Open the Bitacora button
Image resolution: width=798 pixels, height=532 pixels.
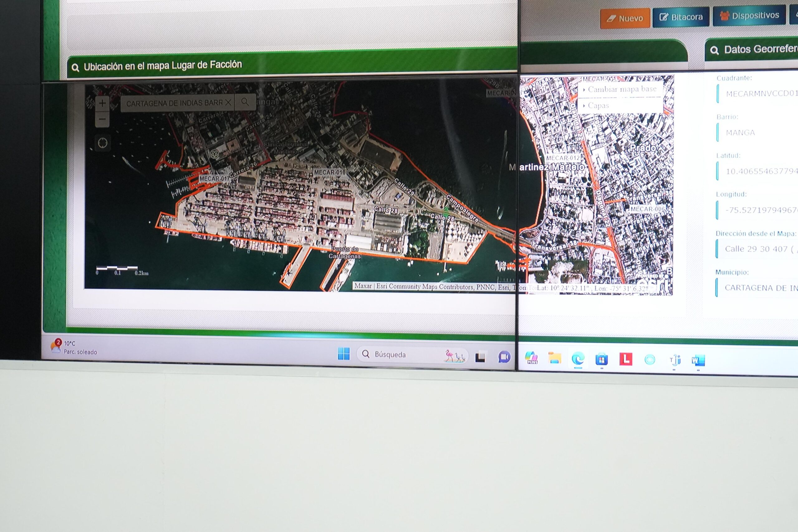click(681, 17)
